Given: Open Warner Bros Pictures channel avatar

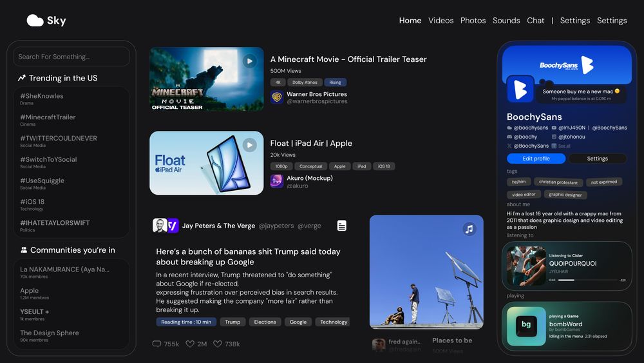Looking at the screenshot, I should pyautogui.click(x=277, y=97).
